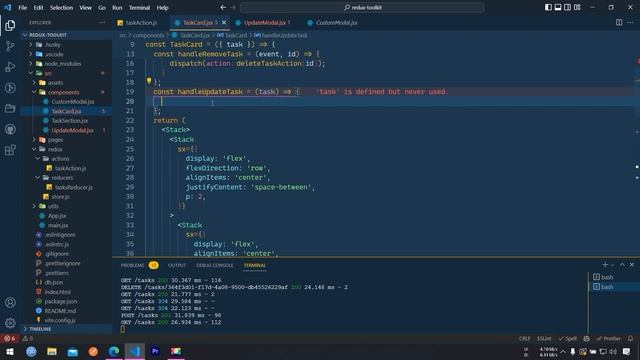Click the lightbulb quick fix icon
The height and width of the screenshot is (360, 640).
tap(149, 81)
